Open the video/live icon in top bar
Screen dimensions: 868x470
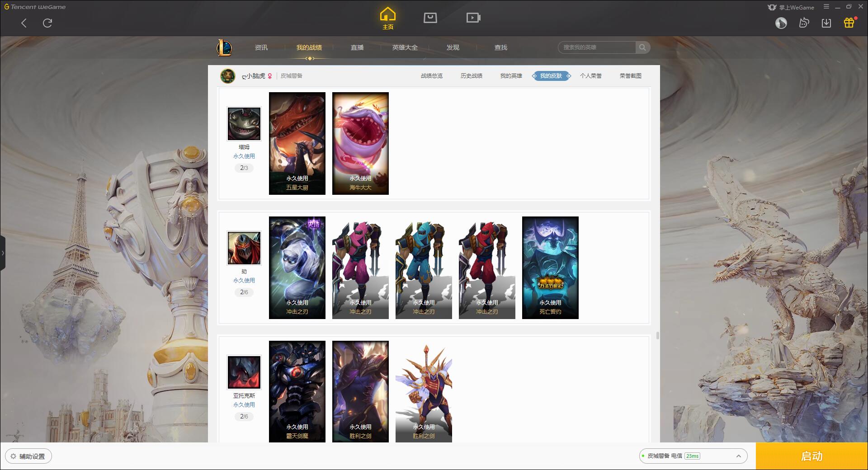click(x=473, y=18)
